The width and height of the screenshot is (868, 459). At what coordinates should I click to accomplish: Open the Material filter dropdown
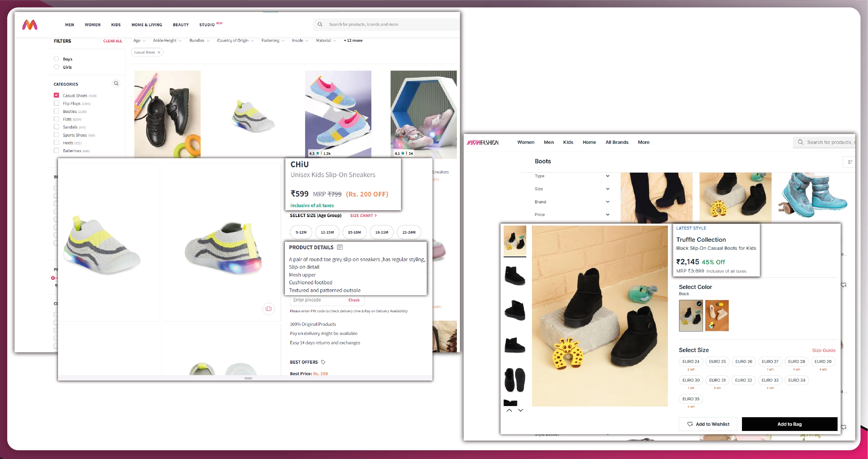(326, 40)
